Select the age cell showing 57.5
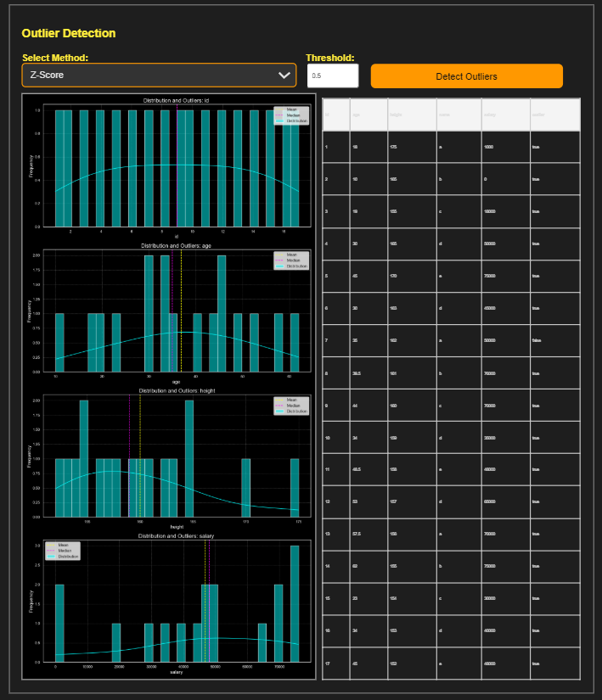The width and height of the screenshot is (602, 700). click(x=368, y=535)
